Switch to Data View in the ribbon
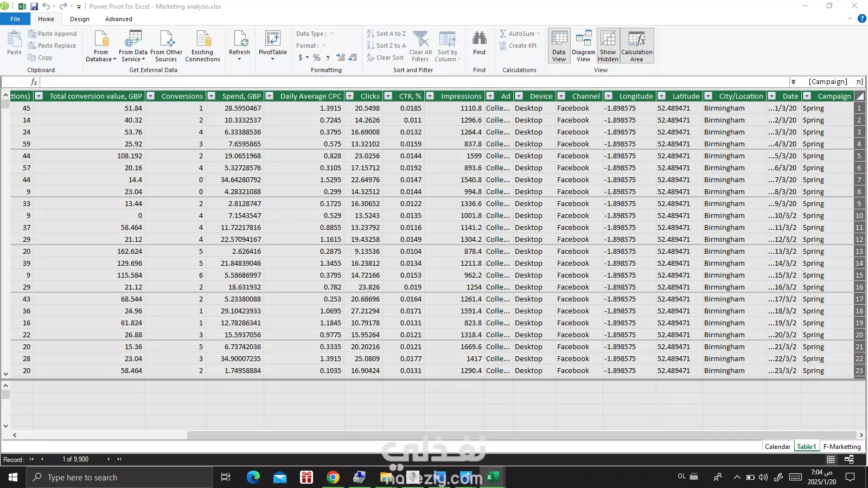The image size is (868, 488). point(559,46)
